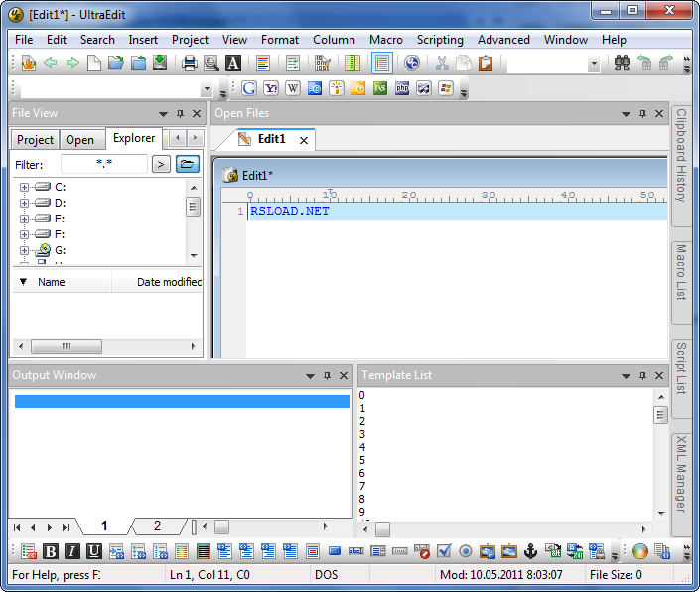The image size is (700, 592).
Task: Click the Wikipedia 'W' toolbar icon
Action: (x=293, y=88)
